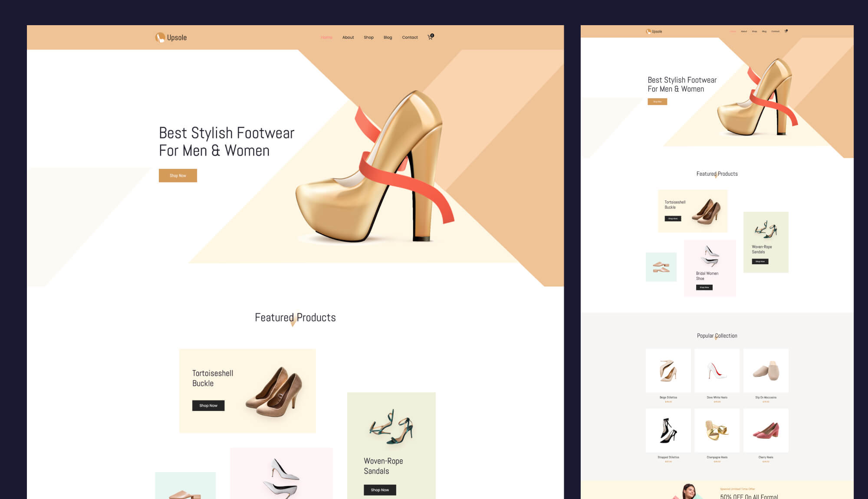Open the Cherry Heels product link
The height and width of the screenshot is (499, 868).
click(766, 430)
